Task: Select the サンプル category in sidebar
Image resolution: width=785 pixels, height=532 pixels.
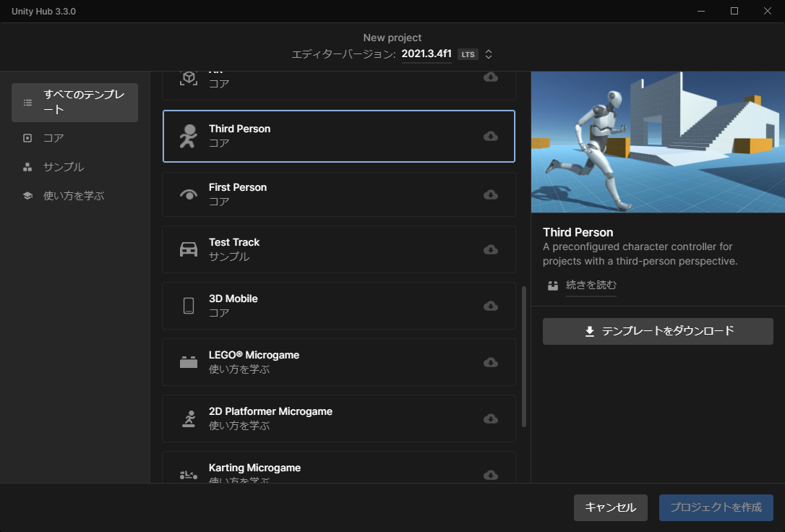Action: [x=63, y=167]
